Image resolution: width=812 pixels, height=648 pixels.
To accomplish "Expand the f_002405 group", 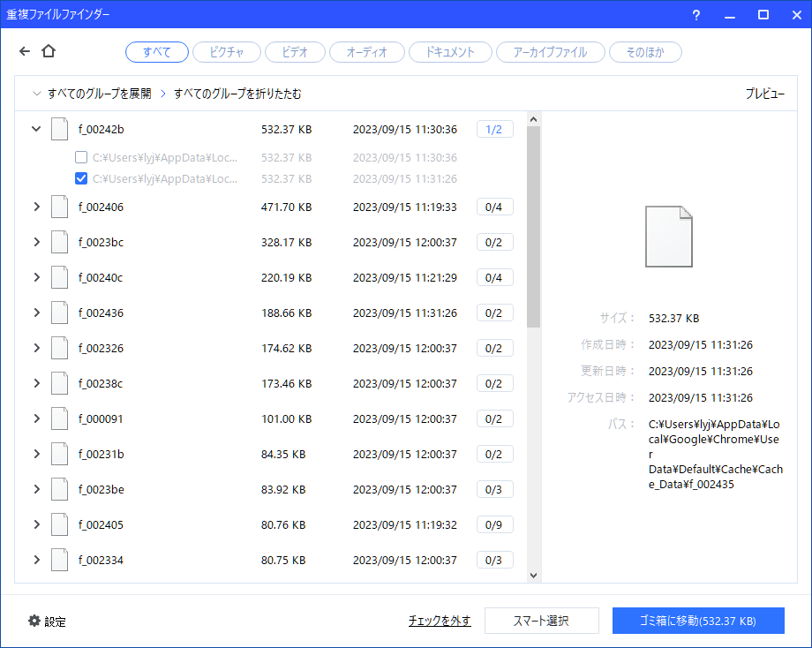I will [36, 524].
